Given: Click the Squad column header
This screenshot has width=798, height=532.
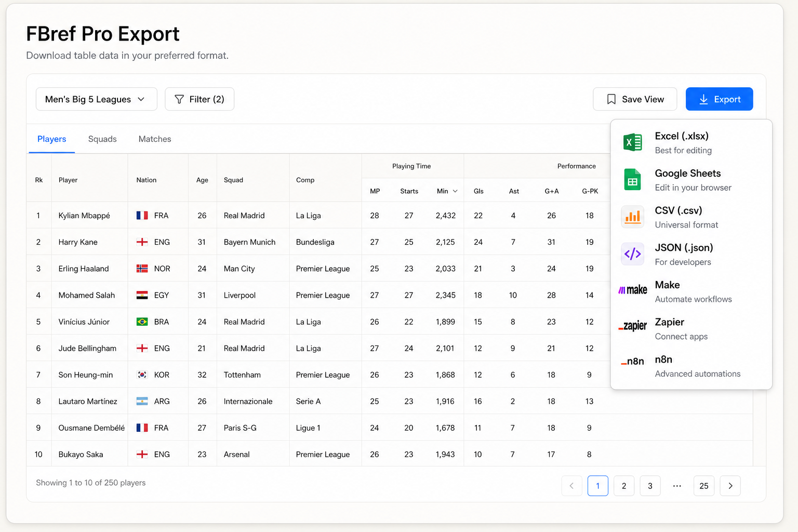Looking at the screenshot, I should tap(233, 180).
